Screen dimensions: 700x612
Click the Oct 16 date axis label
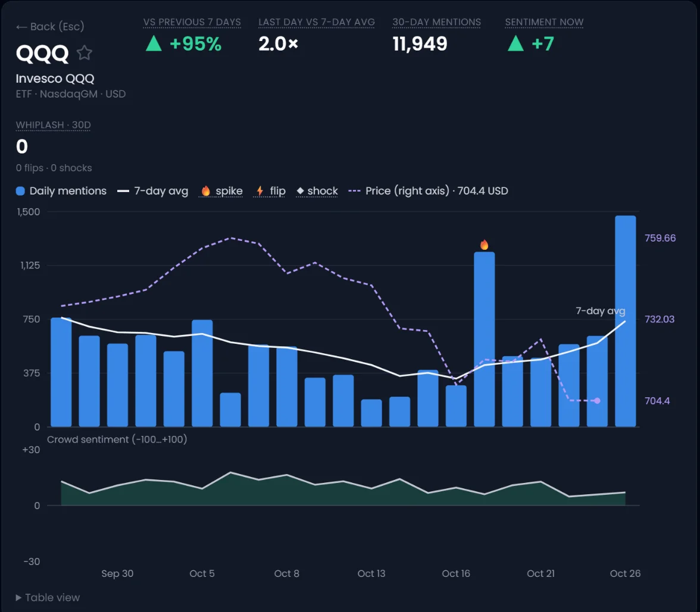(x=456, y=573)
